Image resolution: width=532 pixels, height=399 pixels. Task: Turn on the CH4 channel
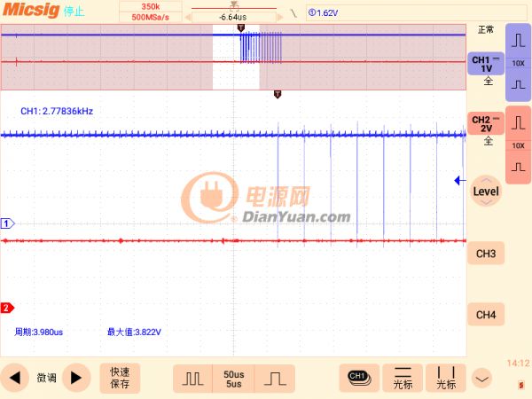click(486, 315)
